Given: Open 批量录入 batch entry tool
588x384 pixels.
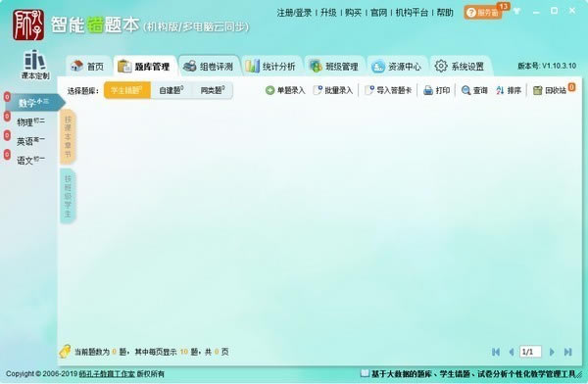Looking at the screenshot, I should (333, 90).
